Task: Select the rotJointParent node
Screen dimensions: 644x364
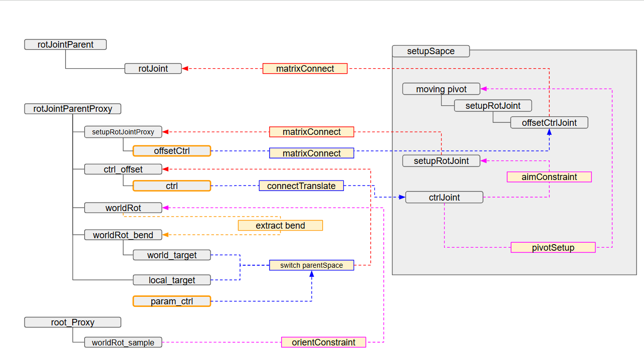Action: click(x=66, y=45)
